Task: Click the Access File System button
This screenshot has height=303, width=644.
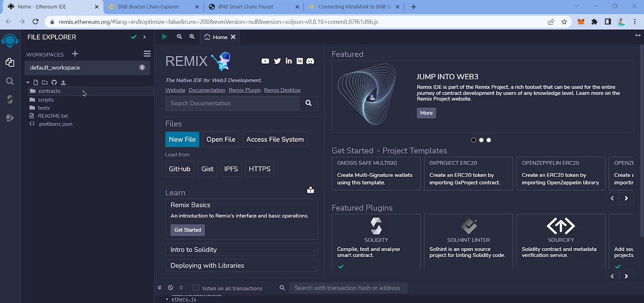Action: click(x=275, y=140)
